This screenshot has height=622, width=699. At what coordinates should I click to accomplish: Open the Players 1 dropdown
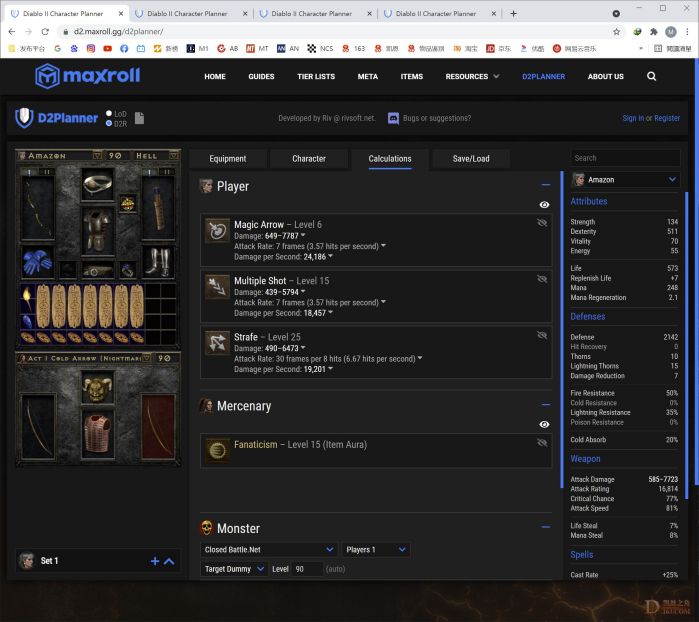[376, 550]
